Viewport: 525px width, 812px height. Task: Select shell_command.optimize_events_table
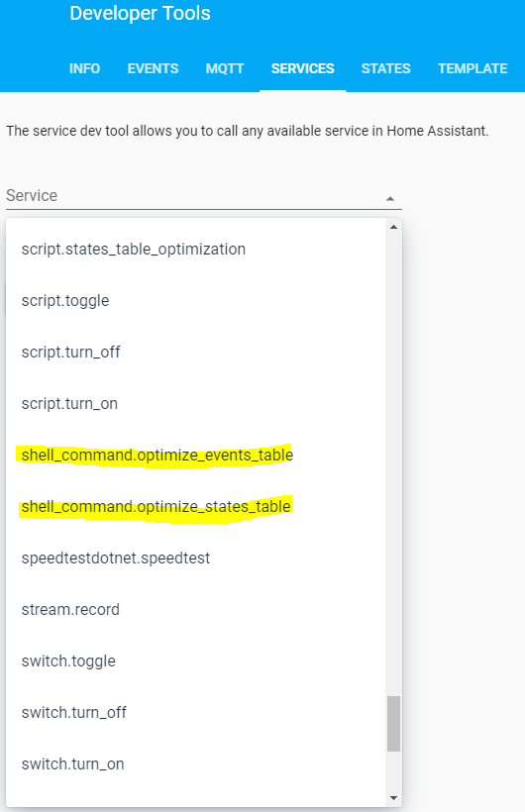[x=195, y=456]
